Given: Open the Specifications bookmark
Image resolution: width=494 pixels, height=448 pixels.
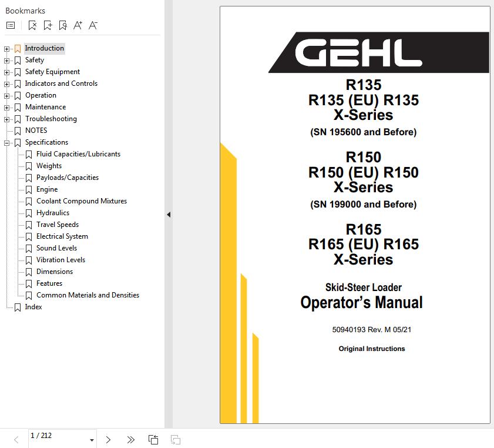Looking at the screenshot, I should tap(46, 142).
